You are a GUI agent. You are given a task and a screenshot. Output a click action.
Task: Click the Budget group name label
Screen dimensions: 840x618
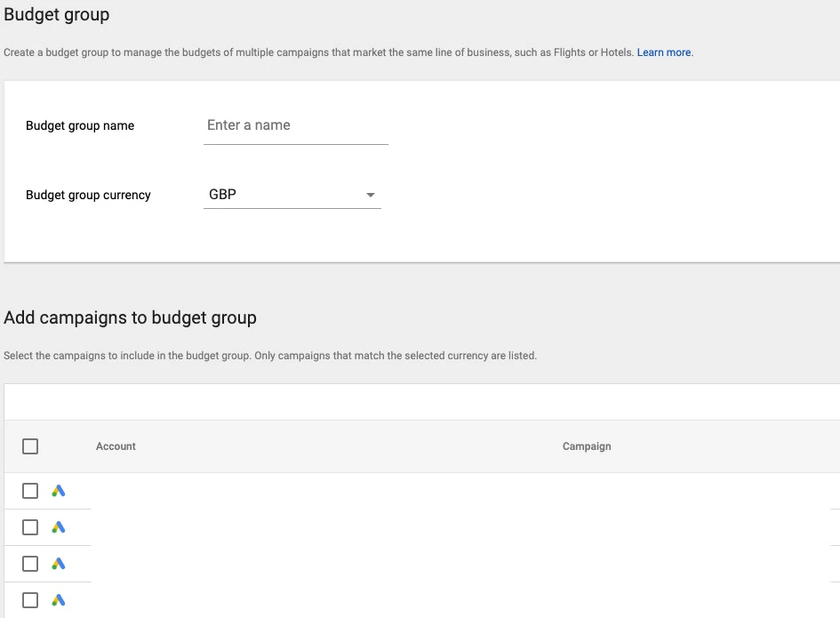80,125
